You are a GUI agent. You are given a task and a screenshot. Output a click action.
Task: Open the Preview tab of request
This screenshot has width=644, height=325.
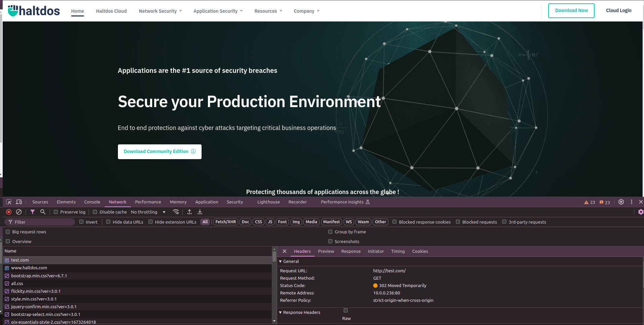326,251
